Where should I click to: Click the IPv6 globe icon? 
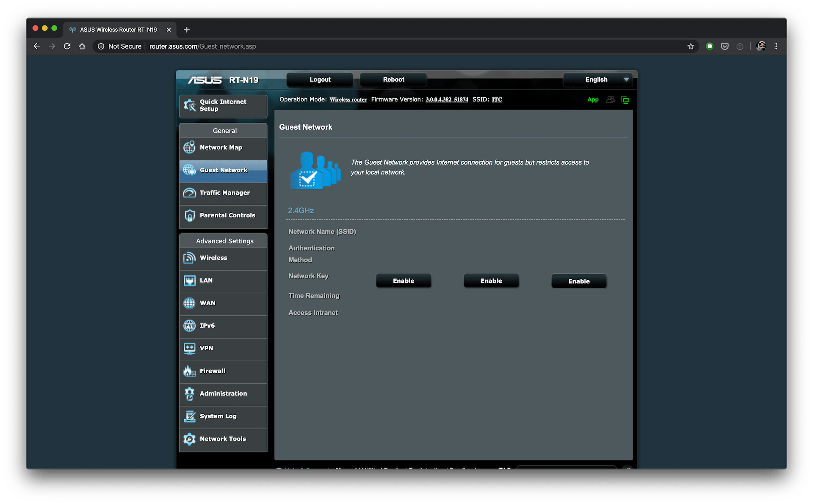[x=189, y=325]
